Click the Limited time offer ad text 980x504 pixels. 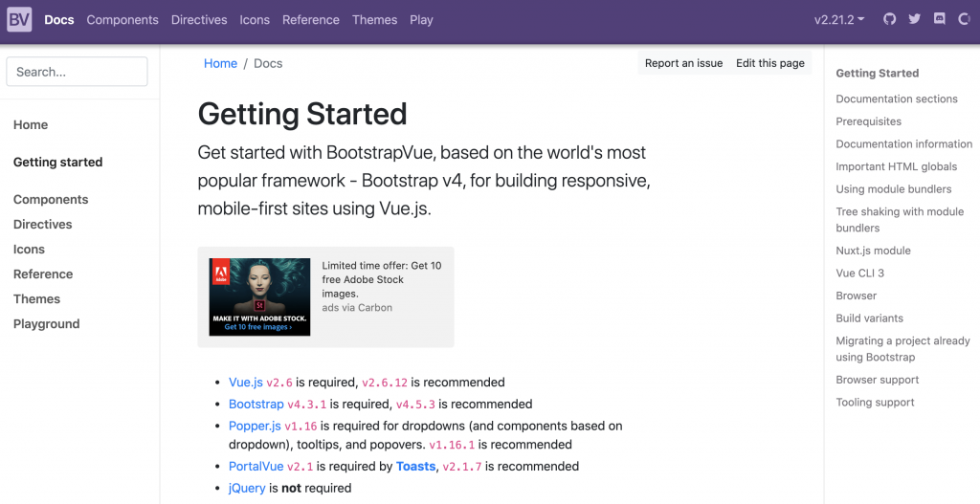[382, 279]
